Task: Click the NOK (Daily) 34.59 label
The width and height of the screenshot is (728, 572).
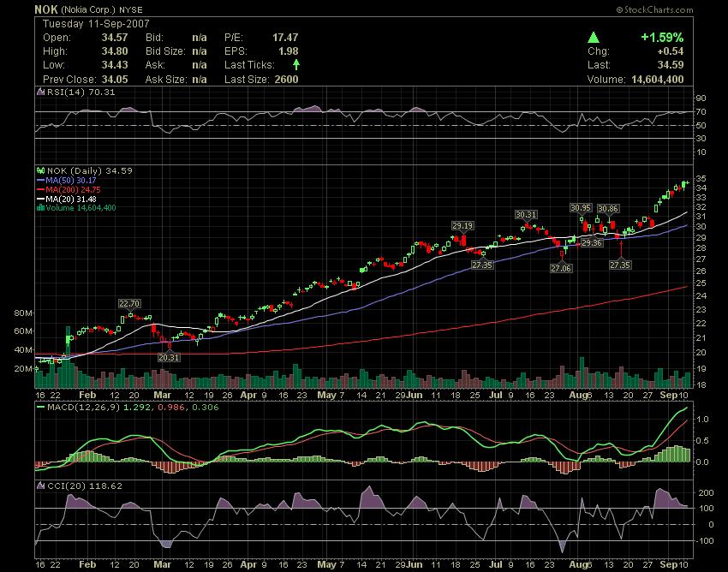Action: (x=90, y=171)
